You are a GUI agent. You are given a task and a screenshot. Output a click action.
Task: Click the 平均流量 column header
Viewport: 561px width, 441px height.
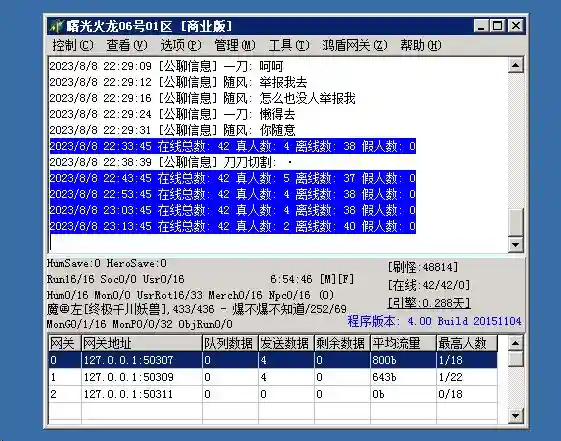403,343
